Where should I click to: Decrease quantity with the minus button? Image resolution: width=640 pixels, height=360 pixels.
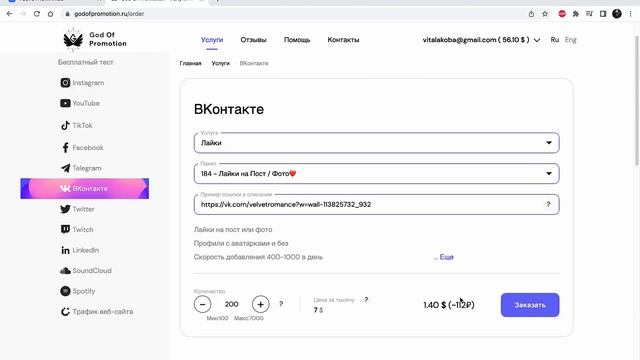(x=202, y=304)
